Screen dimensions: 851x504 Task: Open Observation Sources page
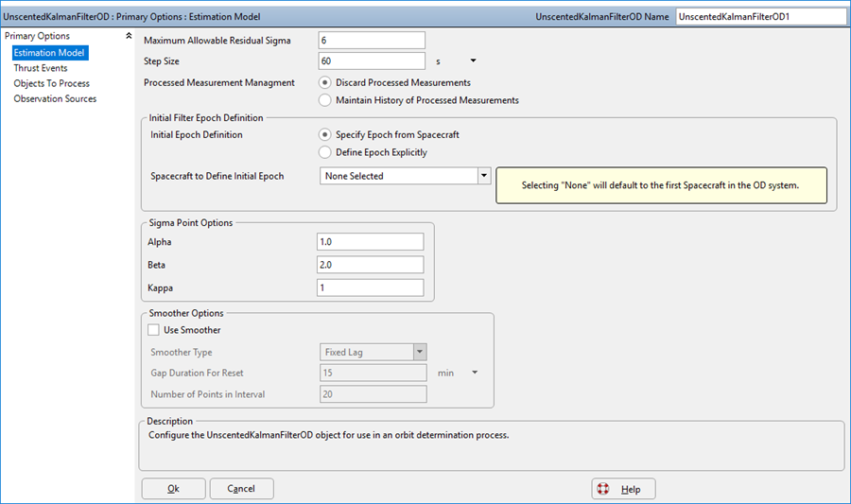(x=55, y=98)
